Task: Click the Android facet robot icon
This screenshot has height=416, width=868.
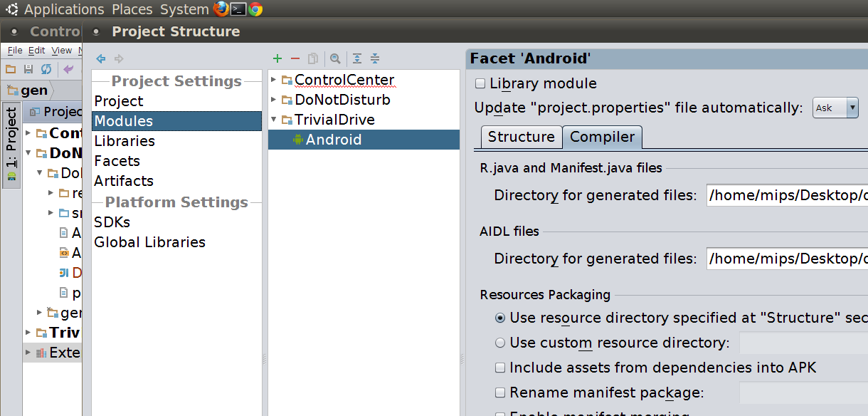Action: [298, 140]
